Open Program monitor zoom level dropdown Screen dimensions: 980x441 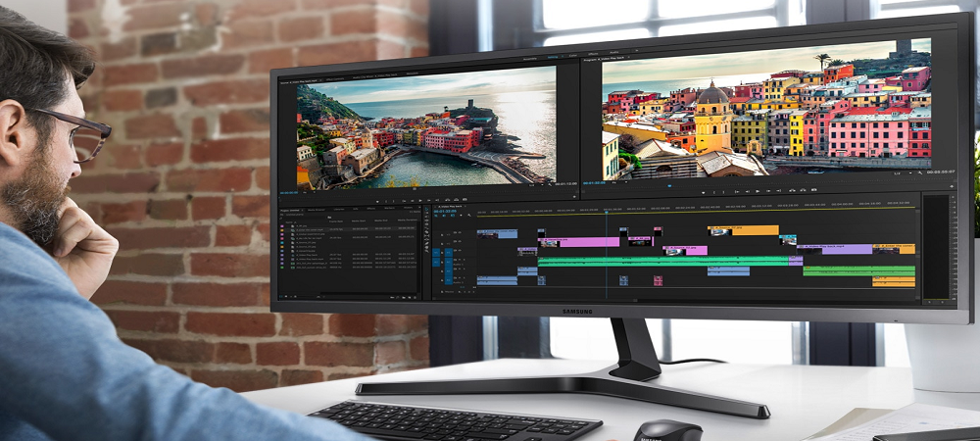click(618, 182)
